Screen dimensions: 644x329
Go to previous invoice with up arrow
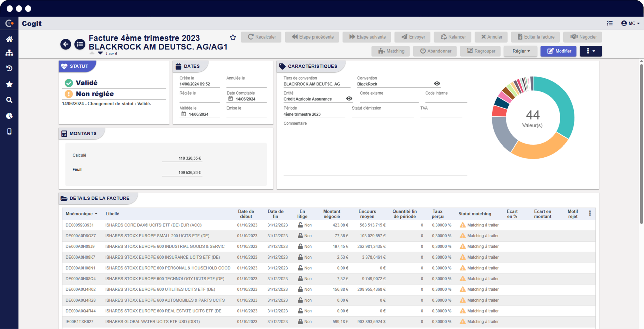click(x=92, y=53)
